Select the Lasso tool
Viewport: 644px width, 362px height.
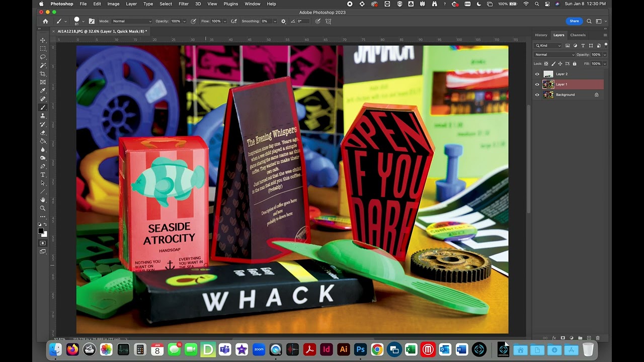click(x=43, y=57)
